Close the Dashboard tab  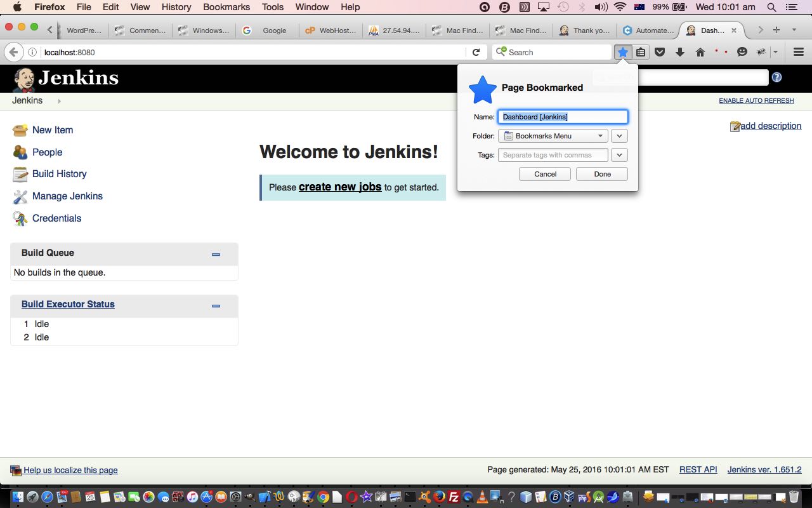734,30
